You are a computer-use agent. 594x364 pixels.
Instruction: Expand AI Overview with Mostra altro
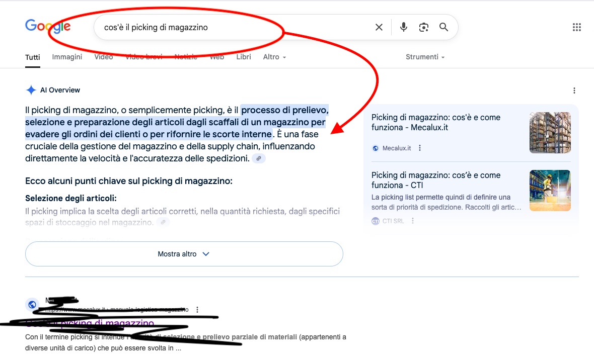[184, 254]
